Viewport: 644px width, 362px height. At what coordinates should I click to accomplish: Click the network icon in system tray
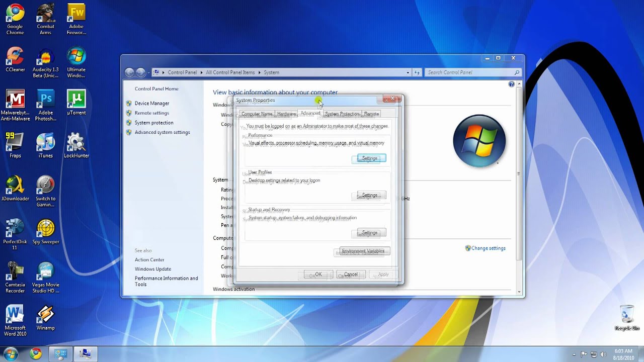pyautogui.click(x=594, y=354)
